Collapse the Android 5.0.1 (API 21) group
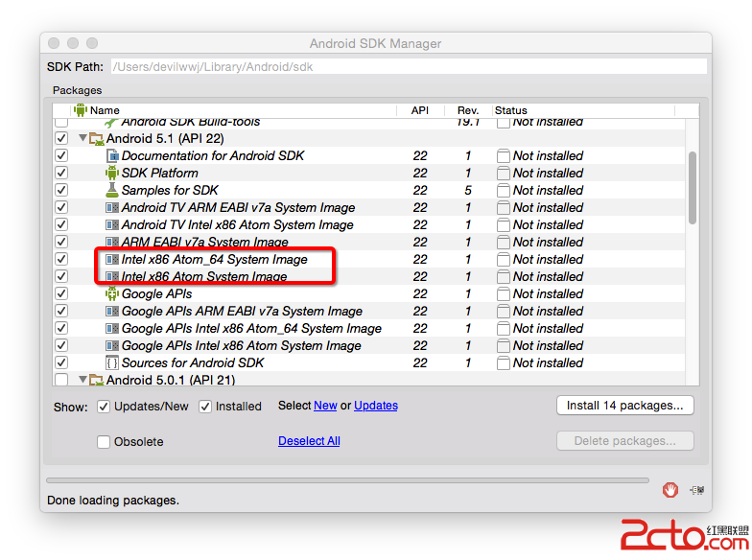 82,380
